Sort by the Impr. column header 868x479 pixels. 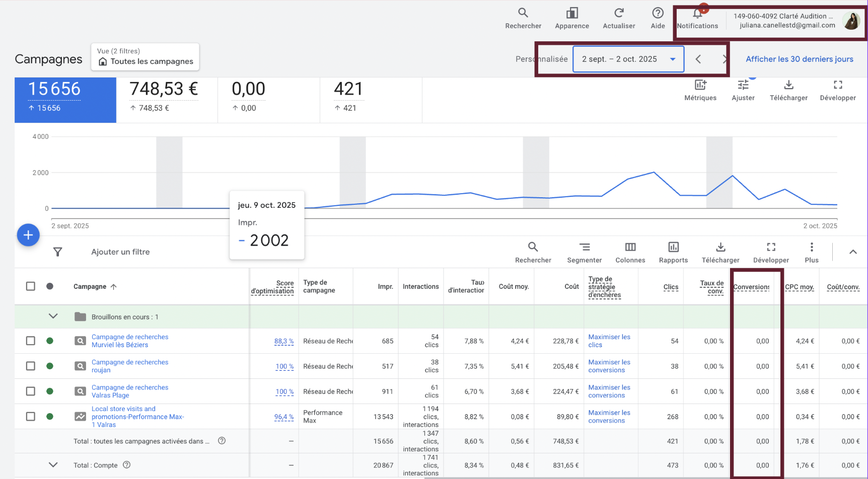[386, 286]
